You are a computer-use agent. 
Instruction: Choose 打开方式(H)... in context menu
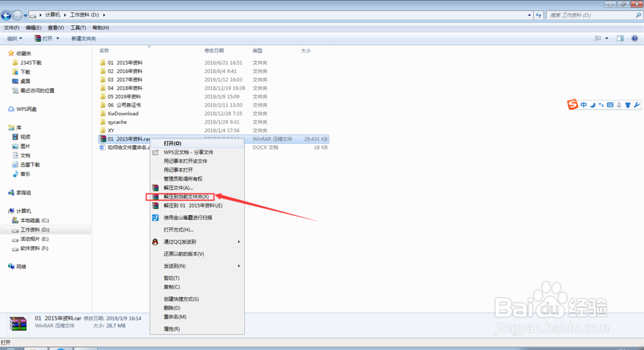click(196, 230)
